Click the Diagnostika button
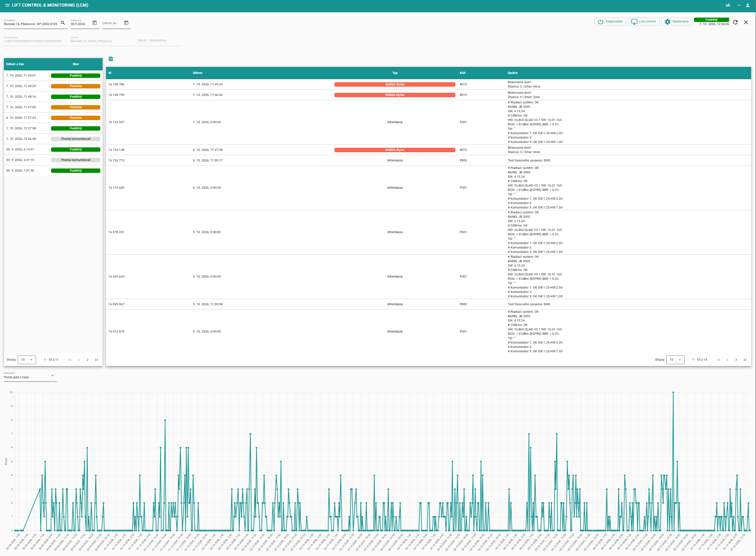The width and height of the screenshot is (756, 556). click(x=610, y=22)
